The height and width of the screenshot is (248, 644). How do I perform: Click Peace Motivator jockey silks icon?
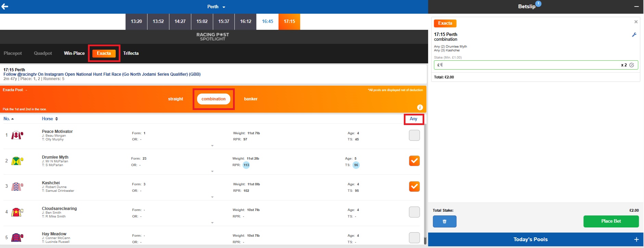point(17,135)
